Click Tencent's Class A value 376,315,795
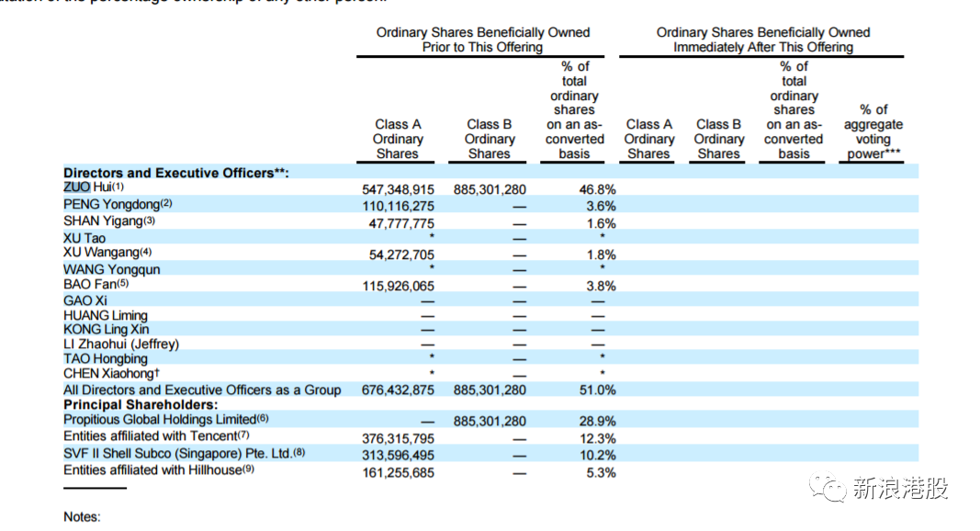 click(x=398, y=439)
